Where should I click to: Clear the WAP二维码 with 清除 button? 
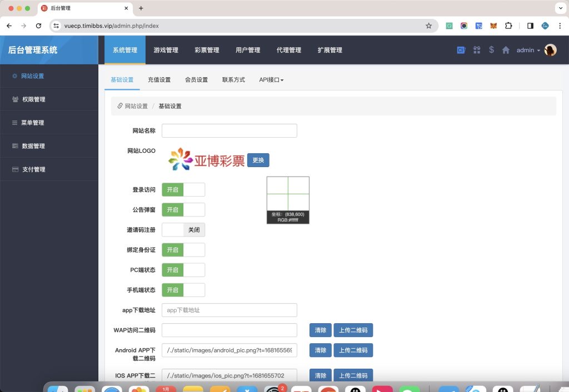(x=320, y=330)
